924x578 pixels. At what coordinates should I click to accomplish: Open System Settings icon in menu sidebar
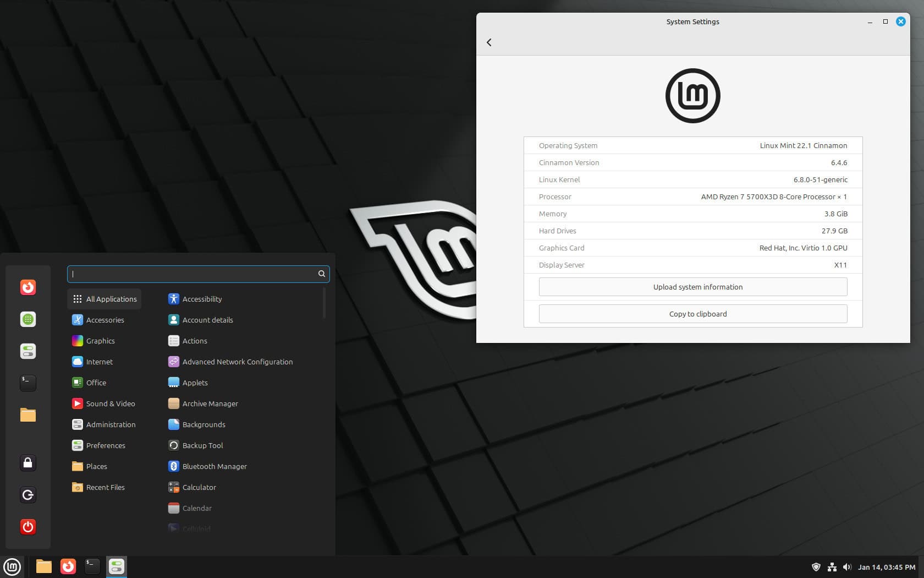click(28, 351)
